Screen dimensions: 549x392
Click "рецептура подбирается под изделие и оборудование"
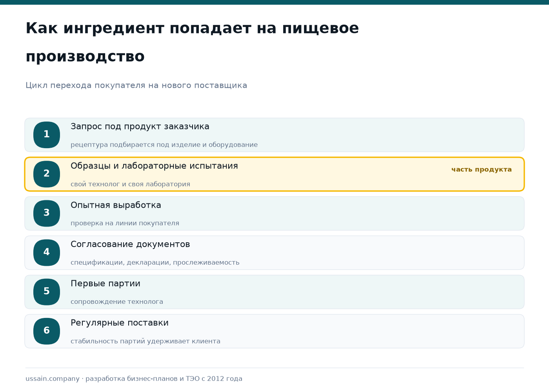pyautogui.click(x=164, y=145)
